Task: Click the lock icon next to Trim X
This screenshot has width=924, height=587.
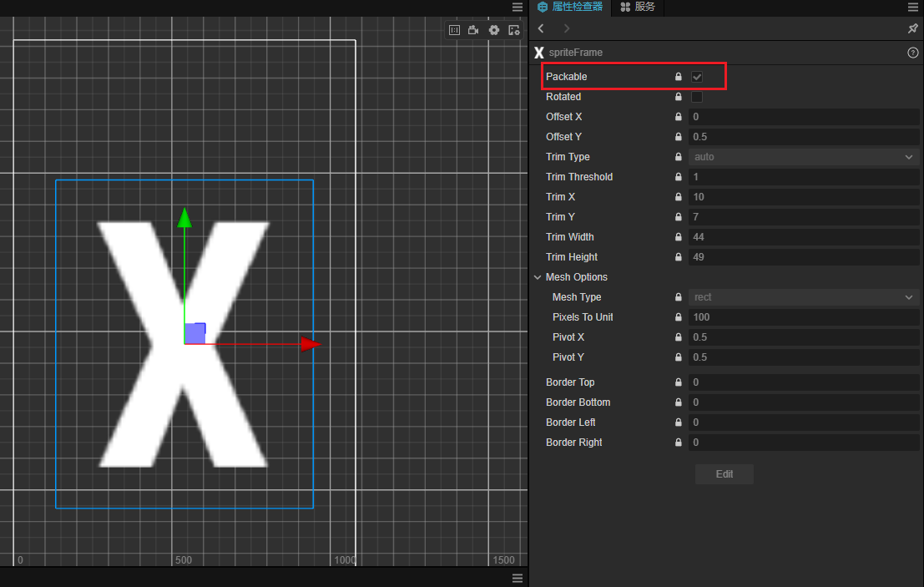Action: click(679, 197)
